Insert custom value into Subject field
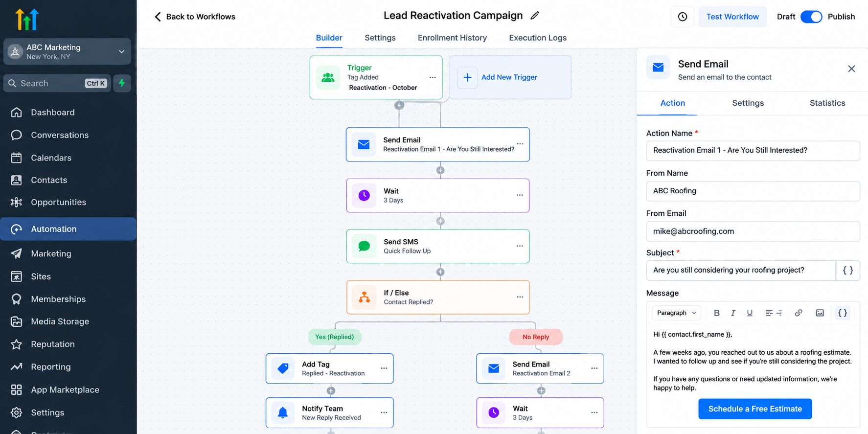The width and height of the screenshot is (868, 434). coord(848,270)
